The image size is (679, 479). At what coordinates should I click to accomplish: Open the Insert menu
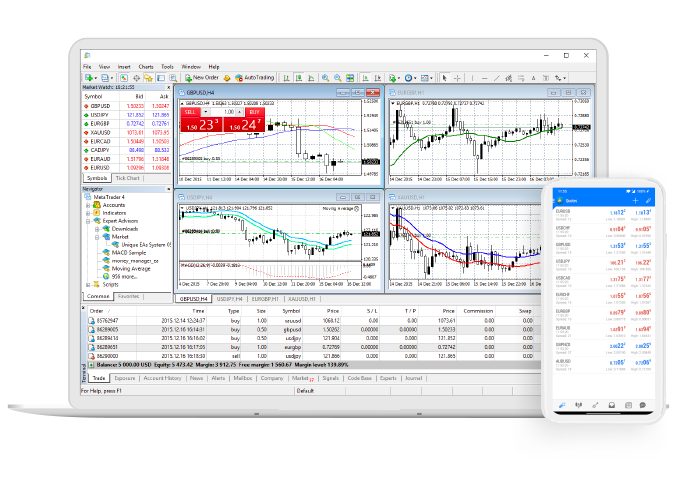[124, 67]
